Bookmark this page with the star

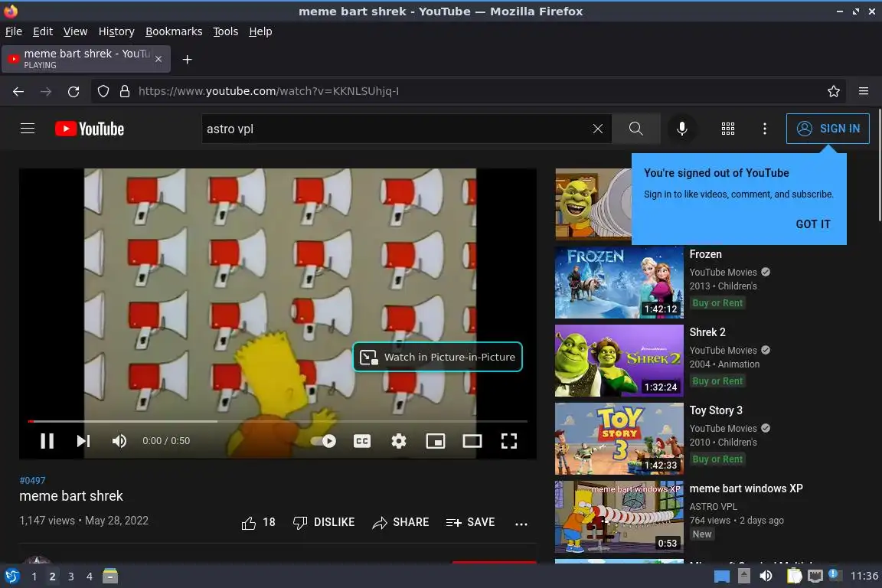tap(834, 91)
